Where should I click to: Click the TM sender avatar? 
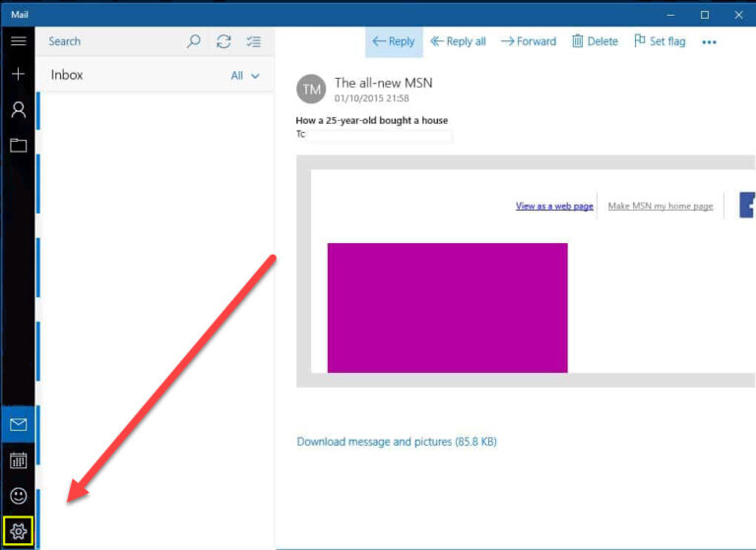(x=311, y=90)
